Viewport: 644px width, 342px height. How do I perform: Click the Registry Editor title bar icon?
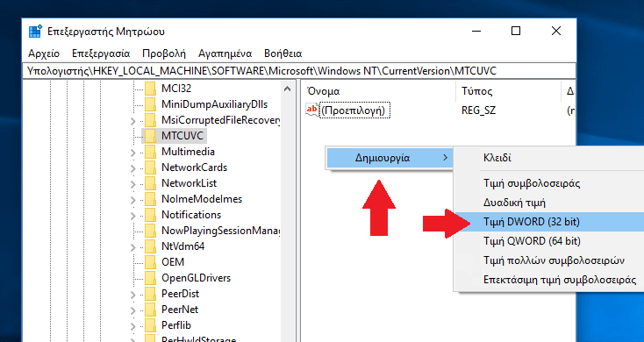tap(35, 32)
